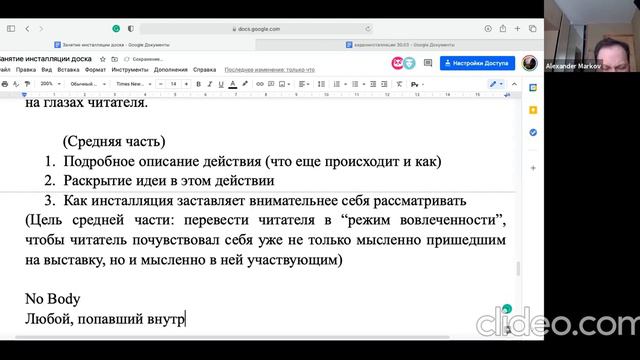Open the Дополнения menu
The image size is (640, 360).
(x=171, y=70)
